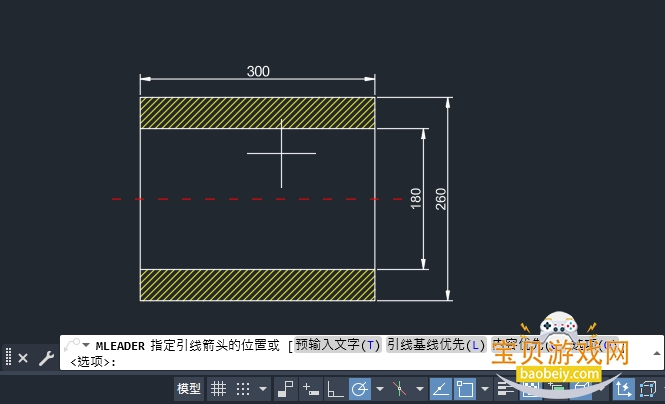The image size is (665, 404).
Task: Select the 260 dimension text
Action: (x=441, y=199)
